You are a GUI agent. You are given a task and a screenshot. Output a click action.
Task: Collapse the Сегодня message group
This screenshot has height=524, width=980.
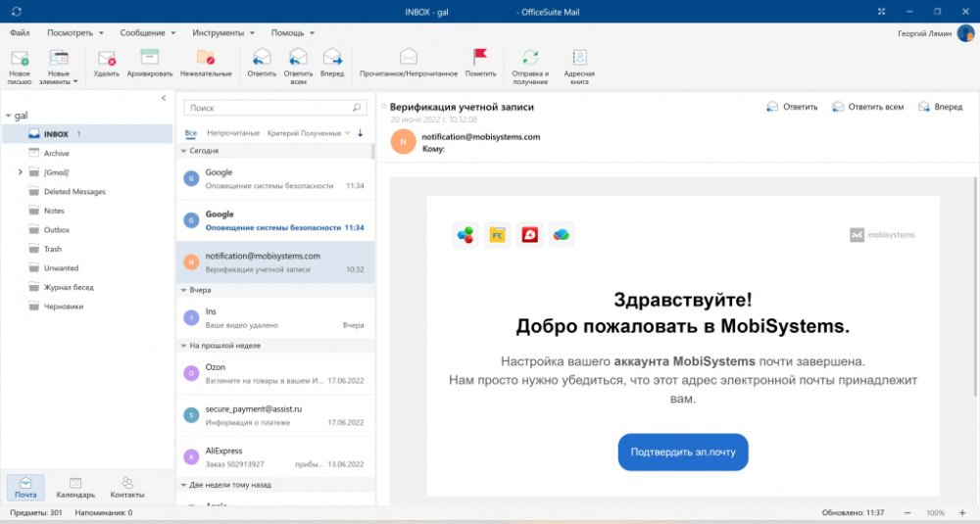click(182, 152)
